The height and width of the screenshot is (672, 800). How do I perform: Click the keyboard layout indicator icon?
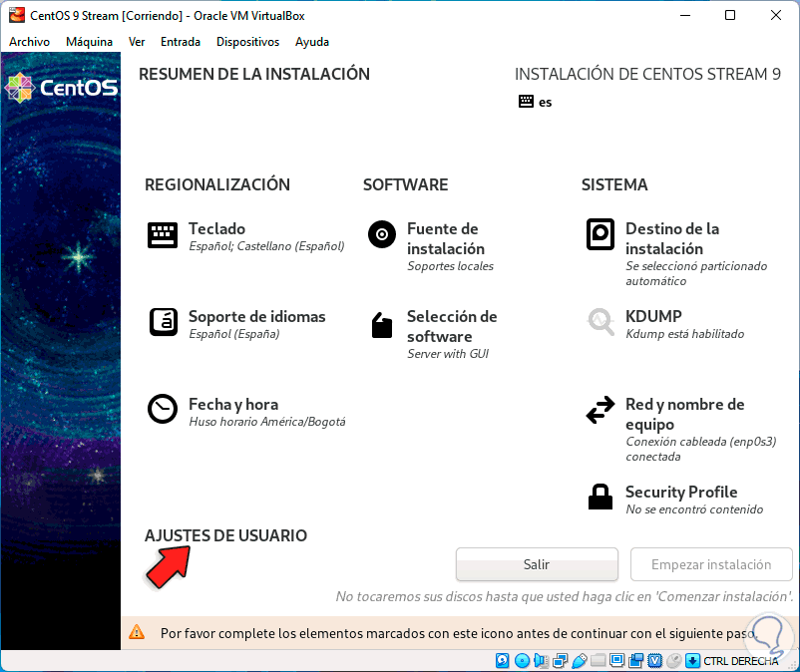[x=526, y=102]
